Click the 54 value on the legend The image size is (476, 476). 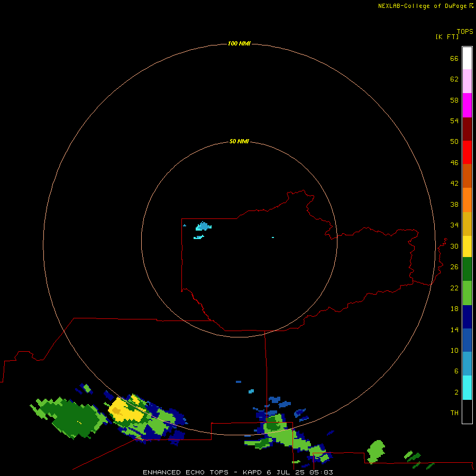pos(454,121)
